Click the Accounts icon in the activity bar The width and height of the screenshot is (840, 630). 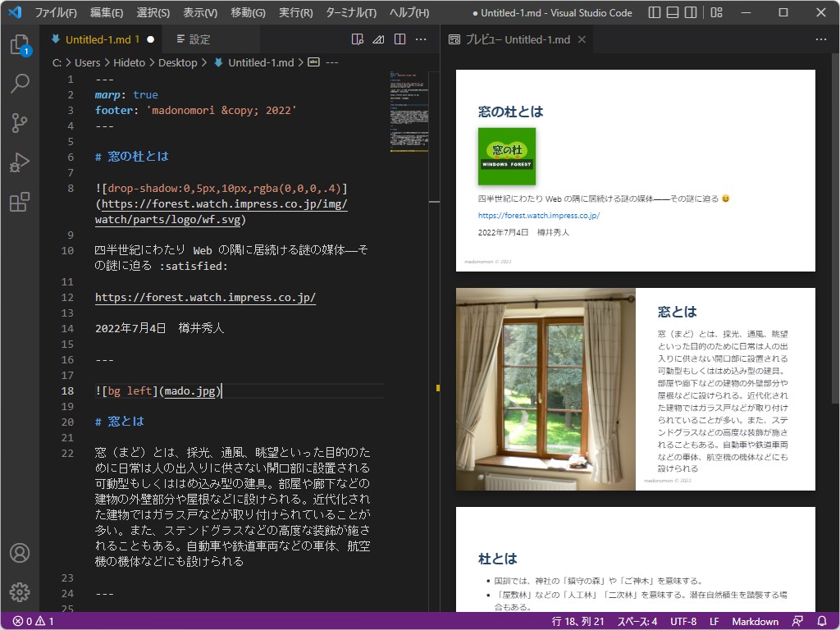coord(20,553)
